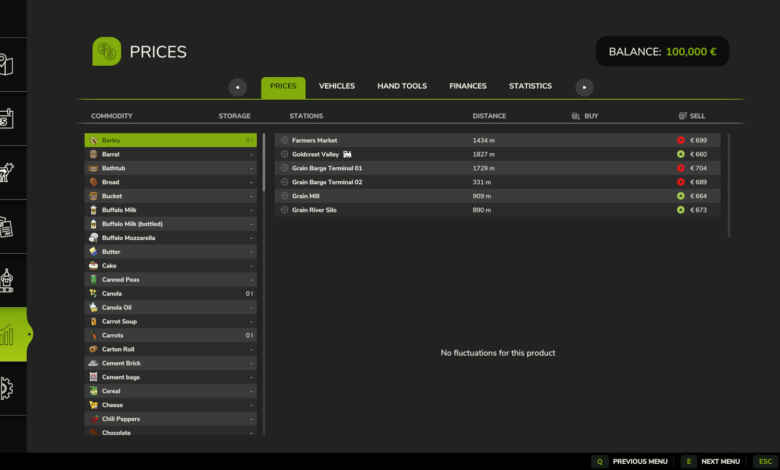Open the map icon in left sidebar
The height and width of the screenshot is (470, 780).
7,64
